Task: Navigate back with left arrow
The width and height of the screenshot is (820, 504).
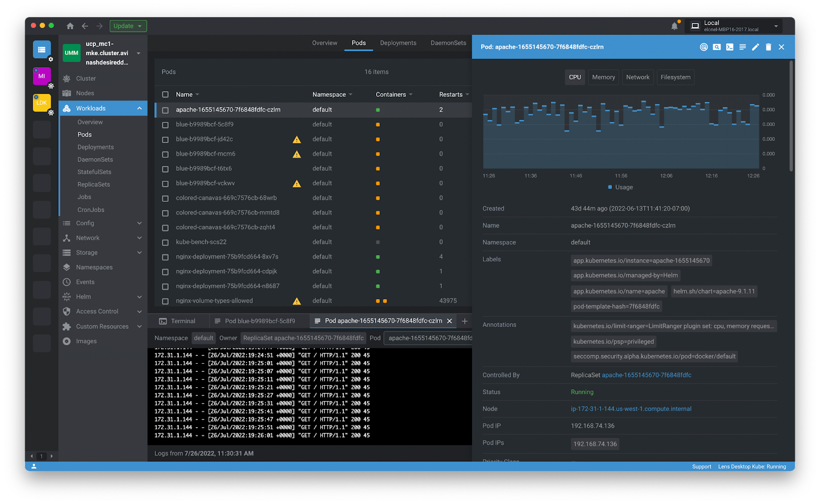Action: pyautogui.click(x=85, y=26)
